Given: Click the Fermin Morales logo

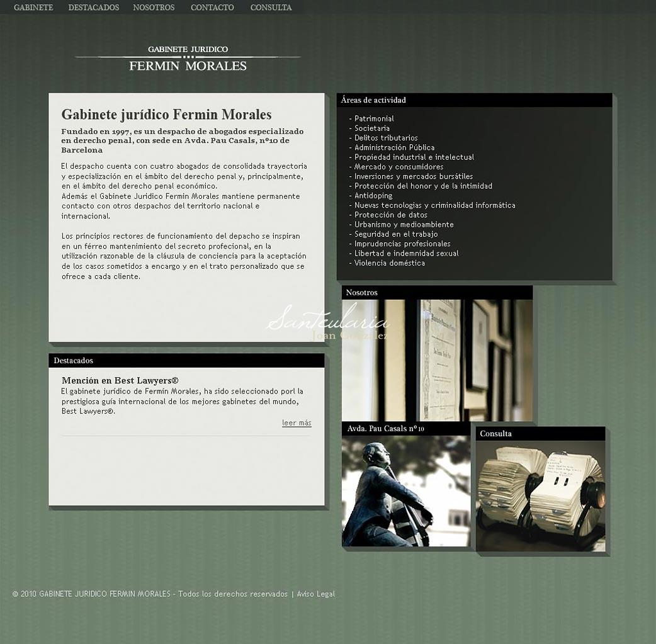Looking at the screenshot, I should tap(188, 58).
